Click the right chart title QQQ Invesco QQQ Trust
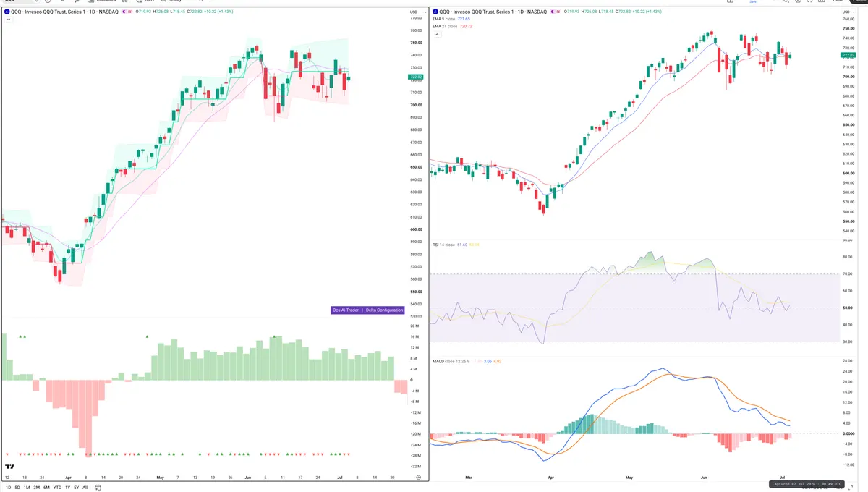This screenshot has width=868, height=492. point(493,12)
